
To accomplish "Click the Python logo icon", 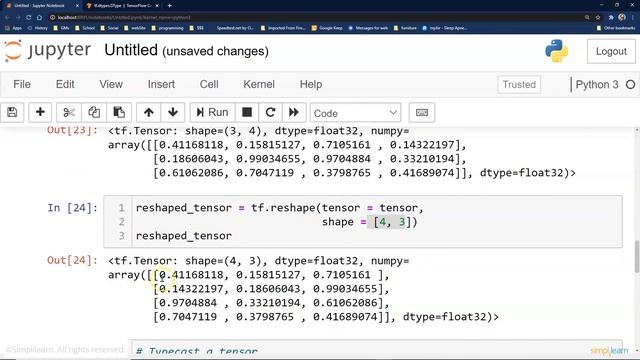I will click(x=556, y=51).
